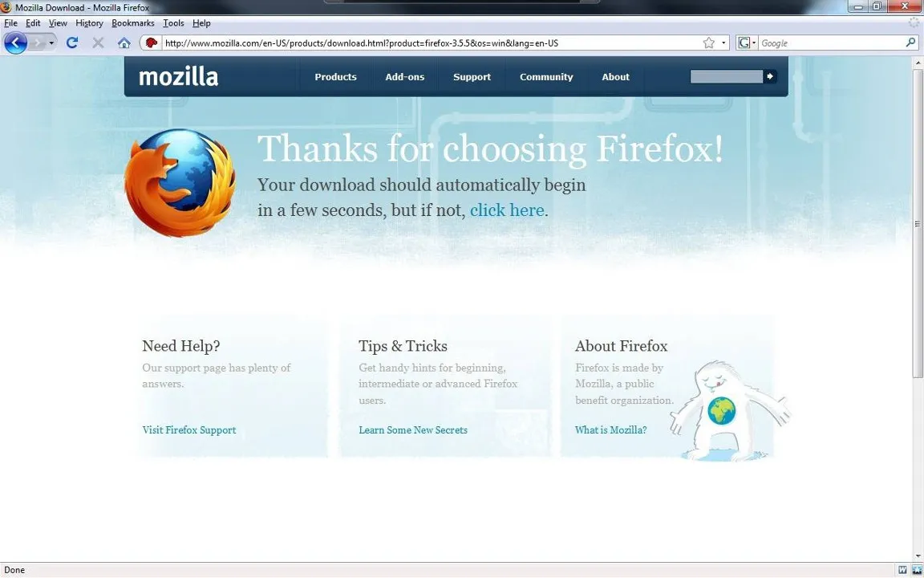Open the Community navigation item

[x=546, y=77]
